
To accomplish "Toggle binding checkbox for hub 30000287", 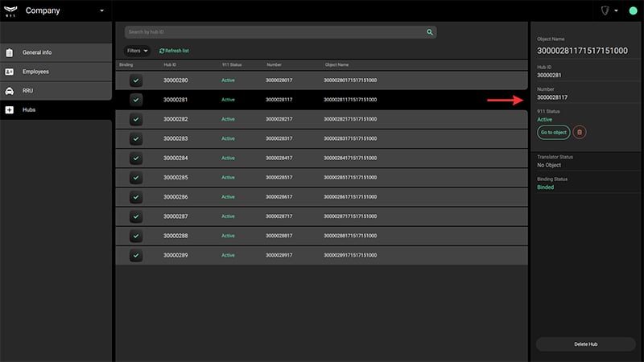I will [x=136, y=216].
